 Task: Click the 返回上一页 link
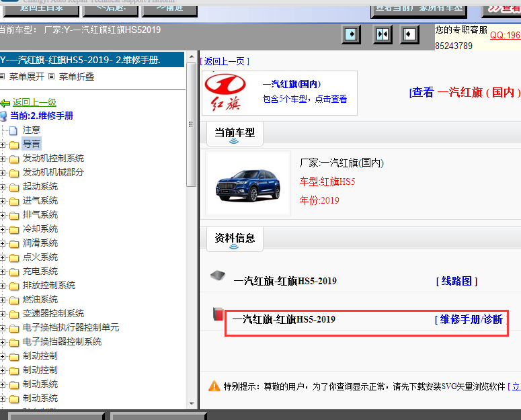point(225,61)
